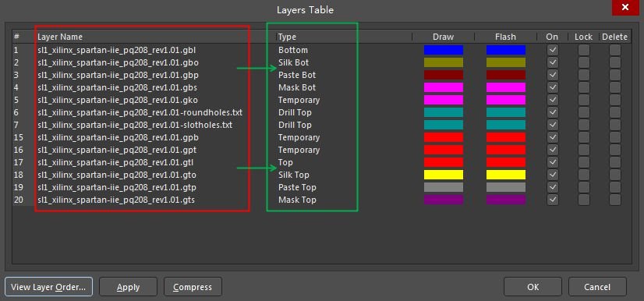Click row number 20
Image resolution: width=644 pixels, height=301 pixels.
pyautogui.click(x=18, y=200)
